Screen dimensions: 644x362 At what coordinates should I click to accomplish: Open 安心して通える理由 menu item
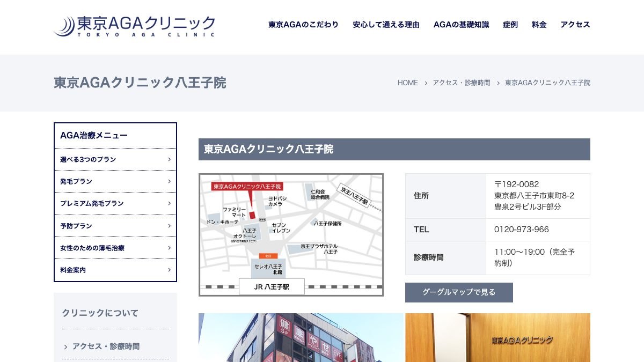pos(386,25)
